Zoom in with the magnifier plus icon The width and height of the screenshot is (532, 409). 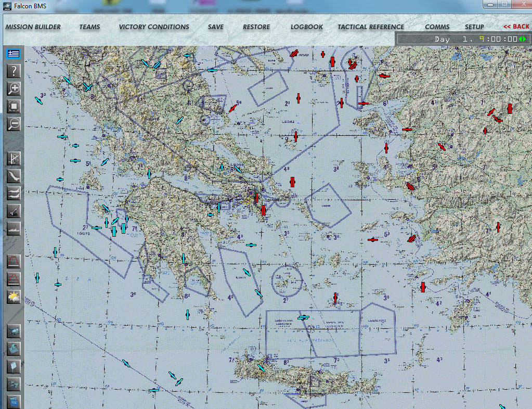point(14,88)
